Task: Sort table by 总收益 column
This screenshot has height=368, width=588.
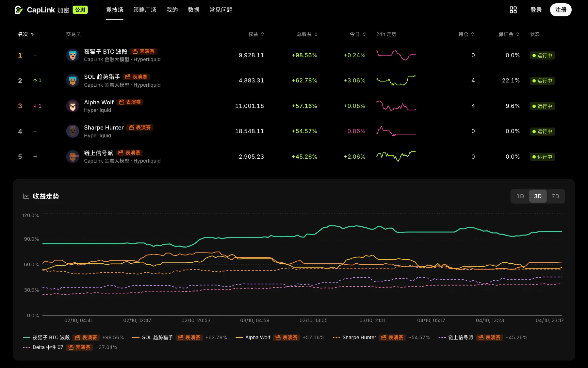Action: tap(307, 34)
